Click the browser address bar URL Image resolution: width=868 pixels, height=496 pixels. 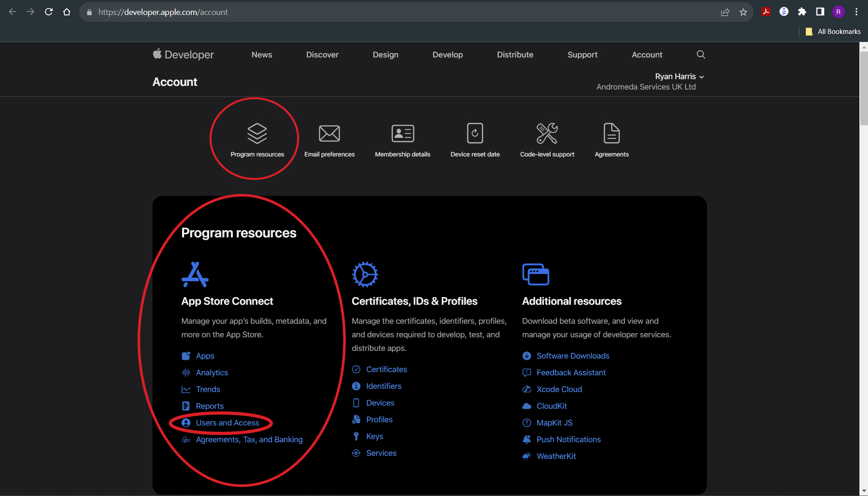click(163, 12)
